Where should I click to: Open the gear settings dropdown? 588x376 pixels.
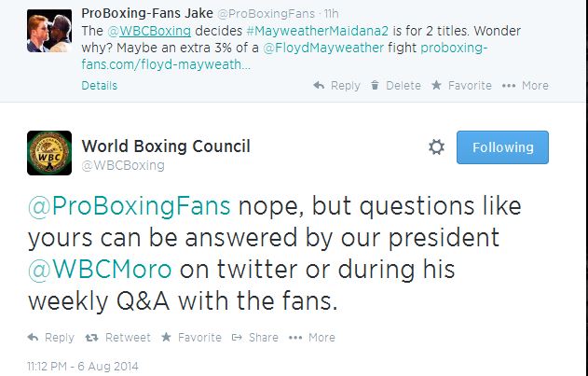pos(436,147)
